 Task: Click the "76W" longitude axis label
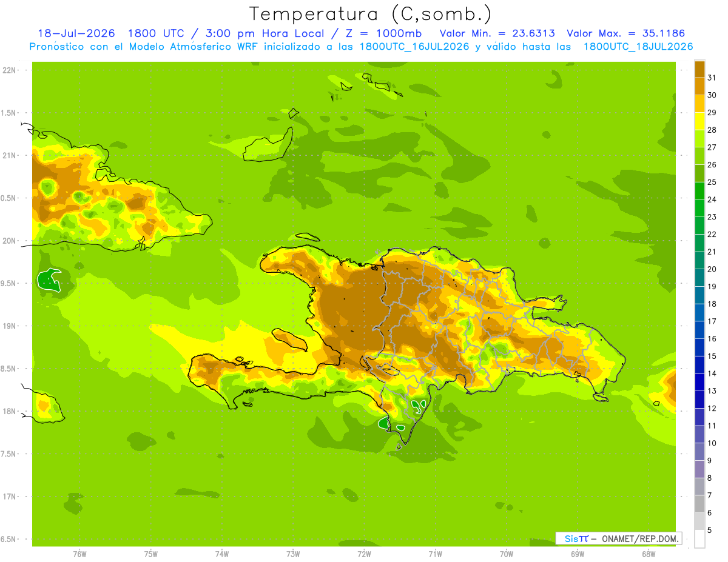coord(79,554)
